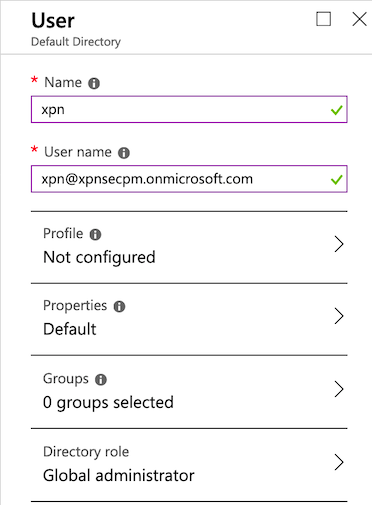
Task: Expand the Properties section chevron
Action: tap(339, 316)
